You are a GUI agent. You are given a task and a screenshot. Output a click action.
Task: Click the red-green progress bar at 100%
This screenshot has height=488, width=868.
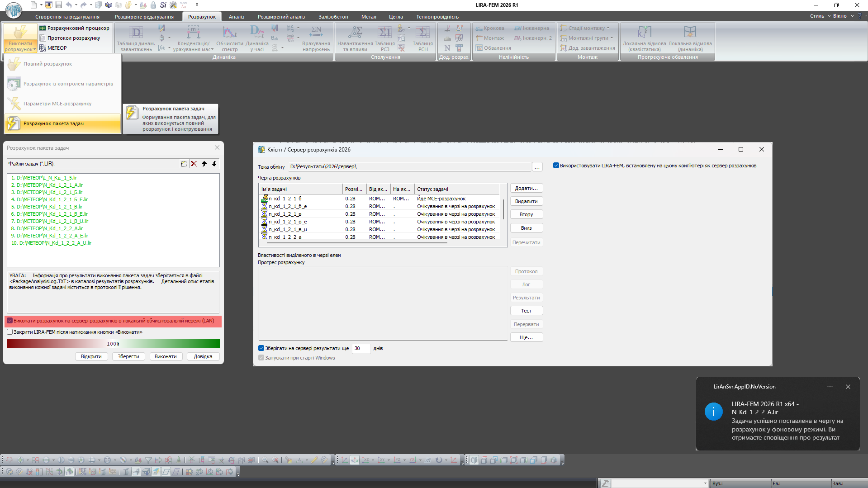tap(113, 344)
